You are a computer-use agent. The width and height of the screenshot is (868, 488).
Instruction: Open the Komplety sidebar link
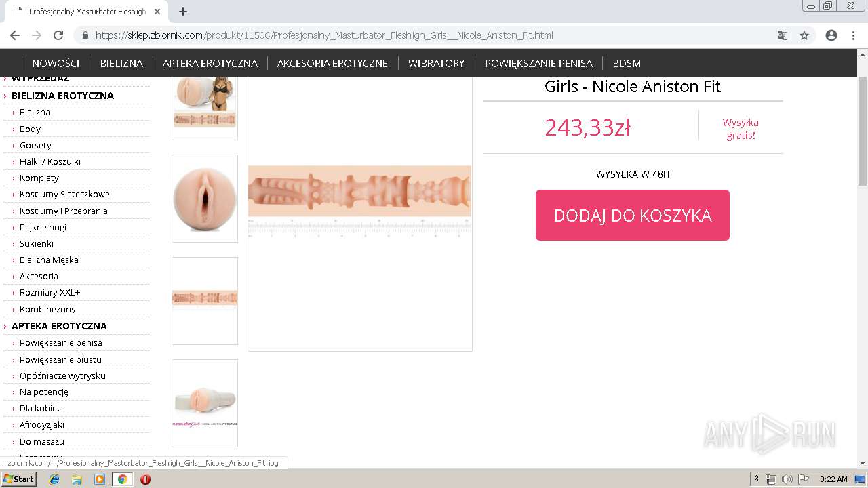pos(39,178)
